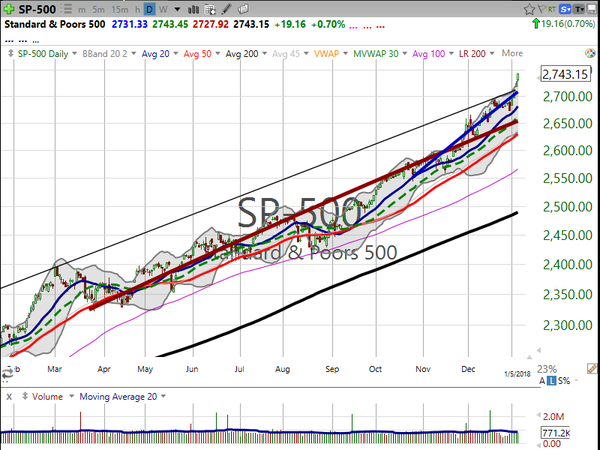Viewport: 600px width, 450px height.
Task: Click the move arrows icon beside SP-500 Daily
Action: click(11, 54)
